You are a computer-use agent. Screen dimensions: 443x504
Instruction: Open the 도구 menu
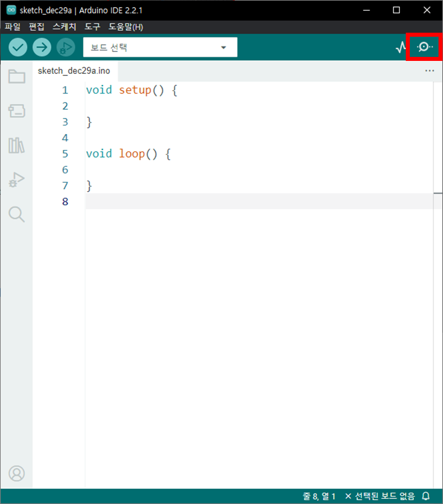(92, 27)
